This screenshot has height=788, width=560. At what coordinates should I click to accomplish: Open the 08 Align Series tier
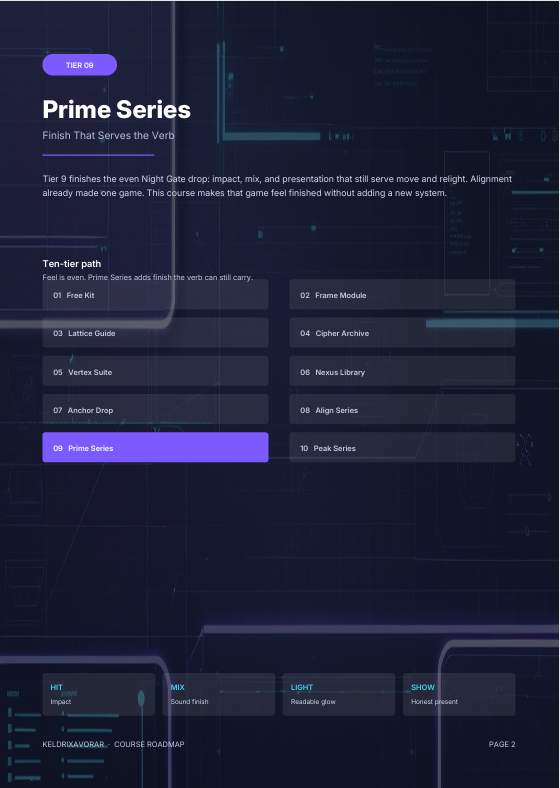402,410
